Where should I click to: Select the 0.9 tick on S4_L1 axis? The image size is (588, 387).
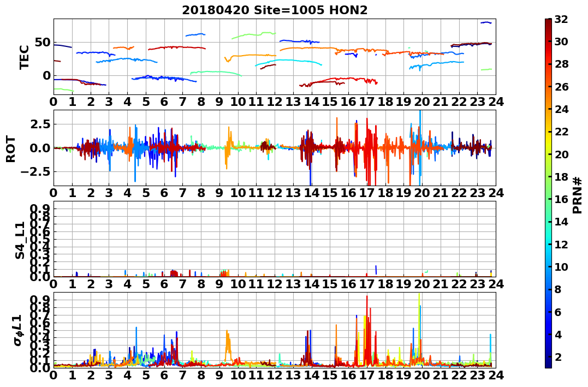(x=40, y=209)
